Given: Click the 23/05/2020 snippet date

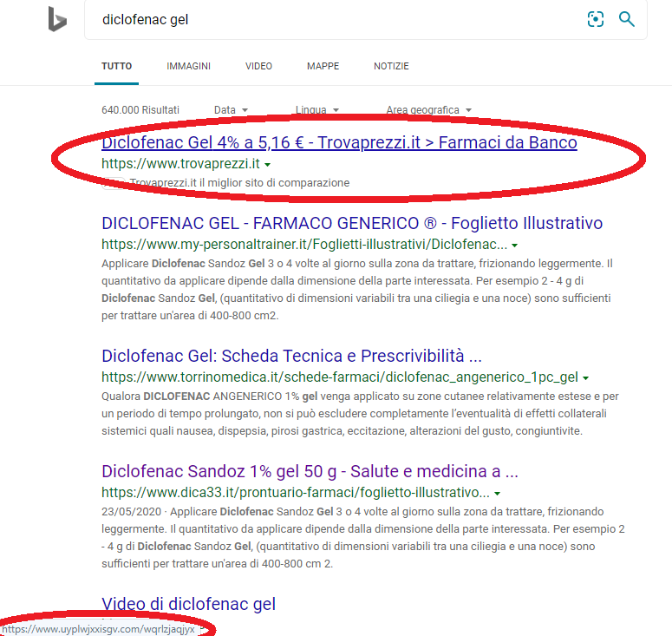Looking at the screenshot, I should click(x=131, y=512).
